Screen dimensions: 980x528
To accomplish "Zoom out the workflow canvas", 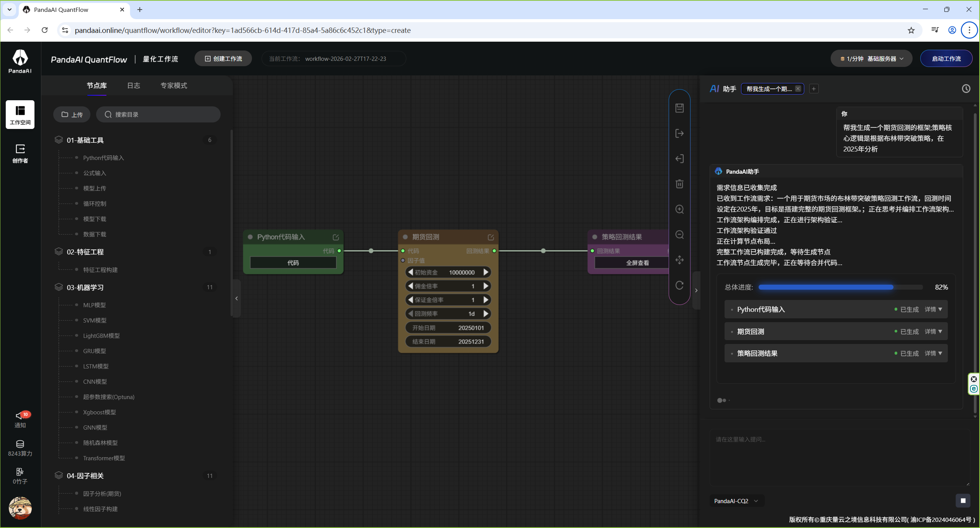I will pyautogui.click(x=679, y=235).
